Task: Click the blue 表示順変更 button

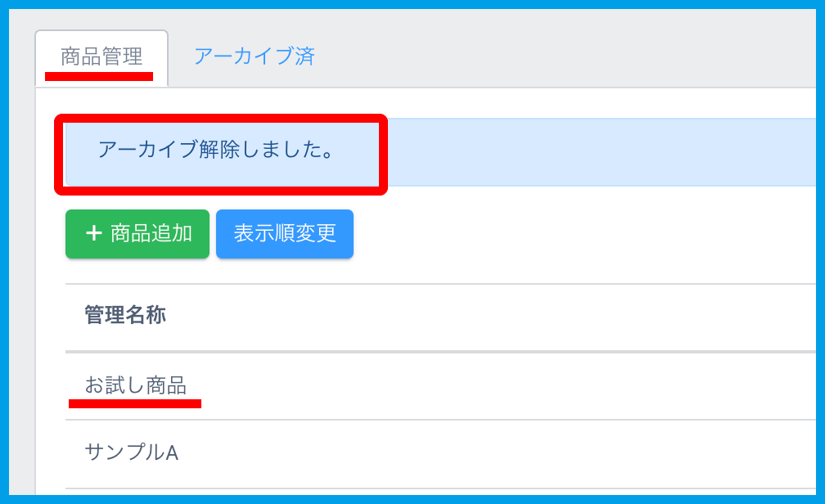Action: tap(285, 234)
